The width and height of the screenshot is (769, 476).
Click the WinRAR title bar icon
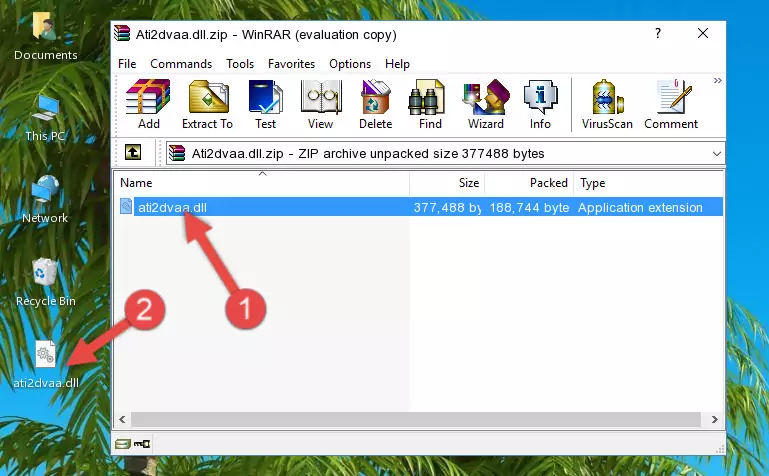pyautogui.click(x=122, y=34)
